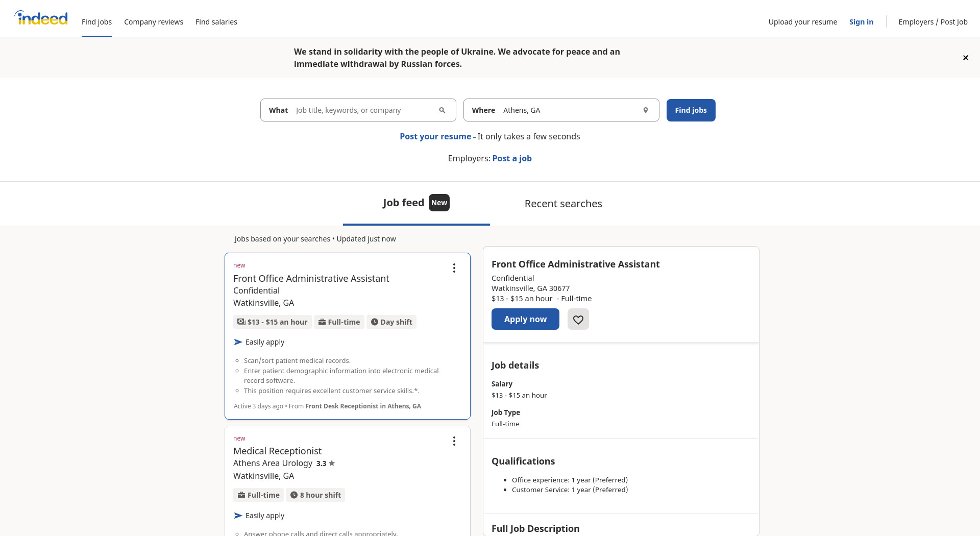The width and height of the screenshot is (980, 536).
Task: Open Employers / Post Job page
Action: (933, 22)
